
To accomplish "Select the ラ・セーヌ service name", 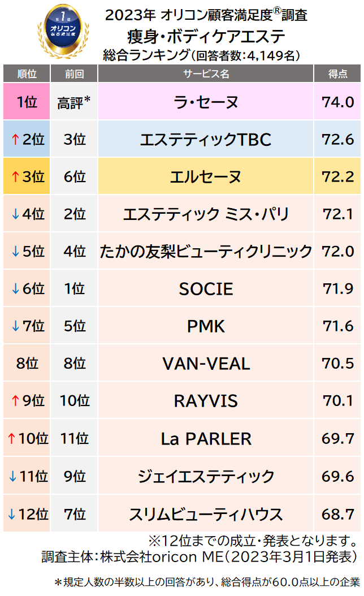I will (206, 102).
